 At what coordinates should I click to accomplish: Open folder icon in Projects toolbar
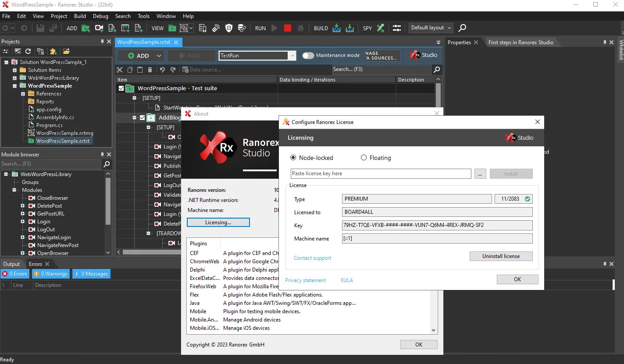click(66, 51)
